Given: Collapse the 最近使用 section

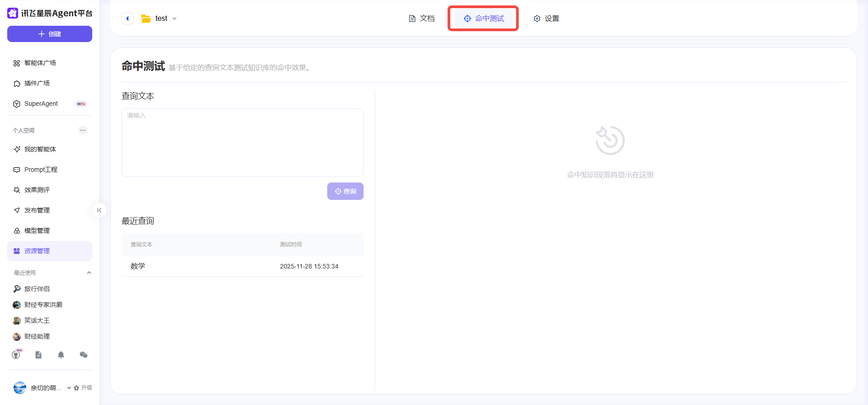Looking at the screenshot, I should coord(89,273).
